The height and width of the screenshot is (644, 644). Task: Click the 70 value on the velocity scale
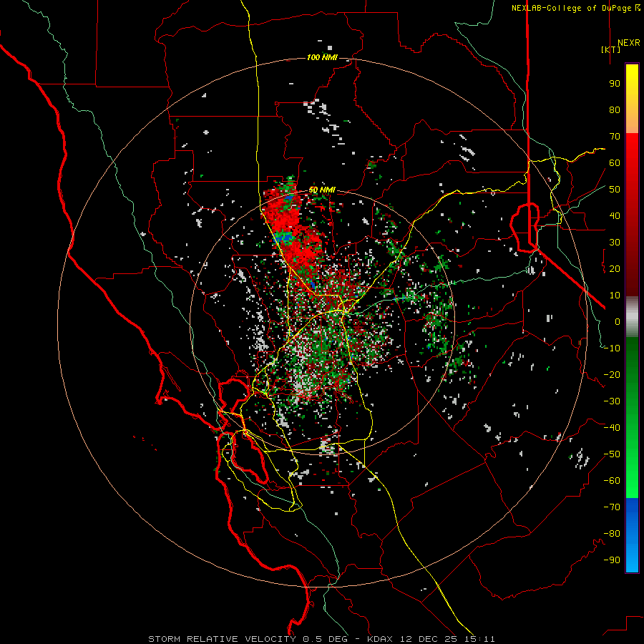click(615, 137)
